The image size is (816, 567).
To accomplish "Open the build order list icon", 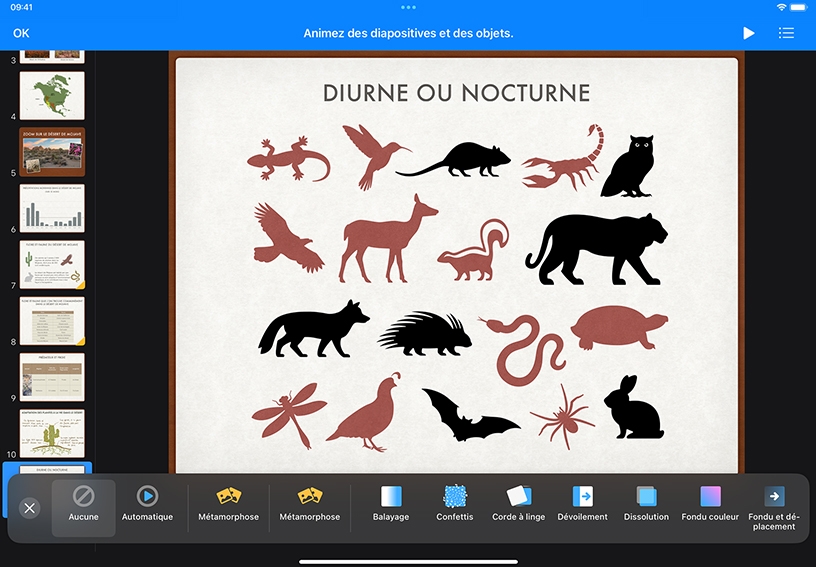I will click(x=786, y=33).
